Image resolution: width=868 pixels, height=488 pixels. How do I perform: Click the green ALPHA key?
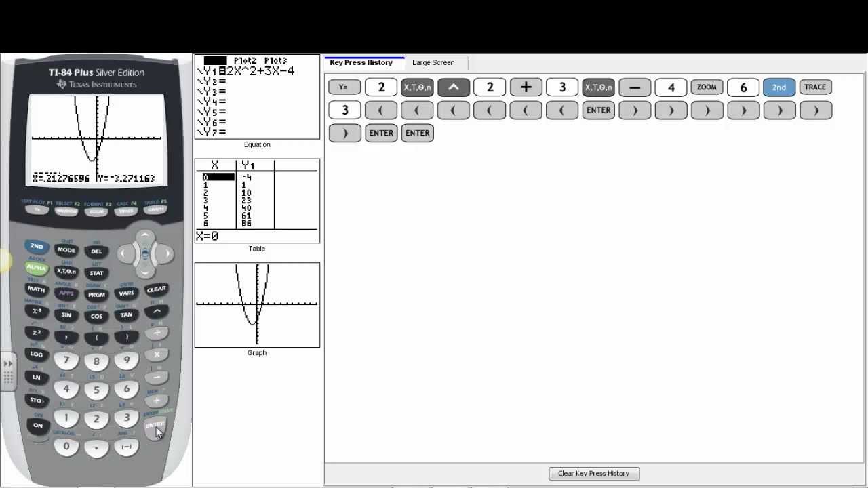tap(37, 268)
